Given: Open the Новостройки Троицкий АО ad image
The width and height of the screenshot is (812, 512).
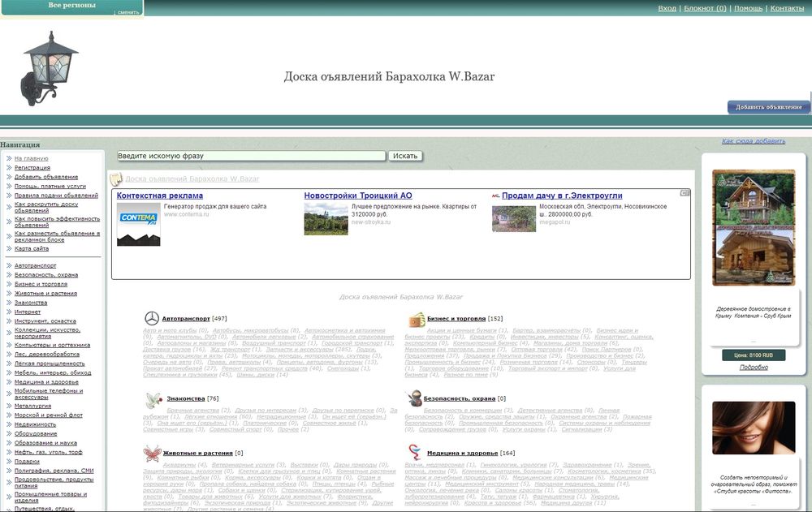Looking at the screenshot, I should coord(326,219).
